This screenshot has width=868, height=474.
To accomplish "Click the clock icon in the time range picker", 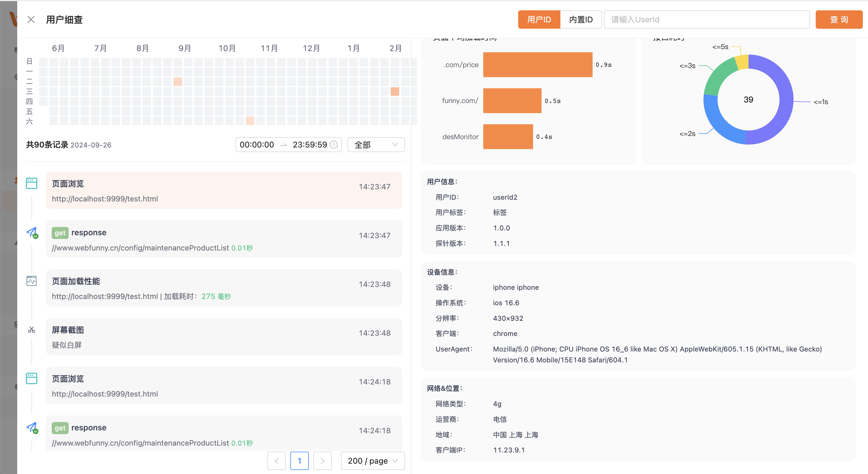I will coord(333,145).
